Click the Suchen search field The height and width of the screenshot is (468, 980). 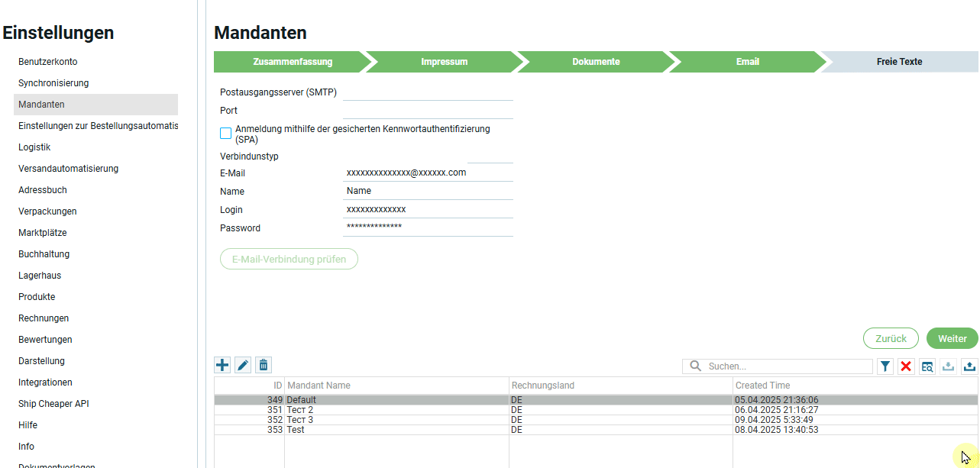[x=787, y=366]
